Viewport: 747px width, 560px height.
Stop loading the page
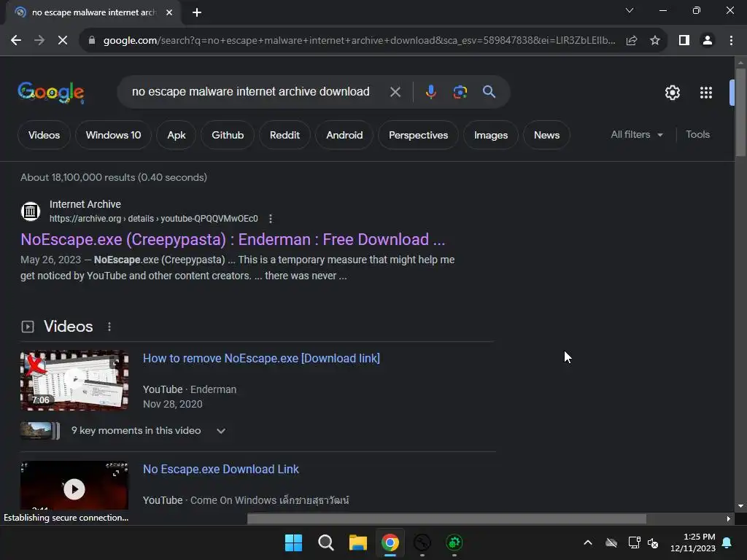click(x=63, y=41)
